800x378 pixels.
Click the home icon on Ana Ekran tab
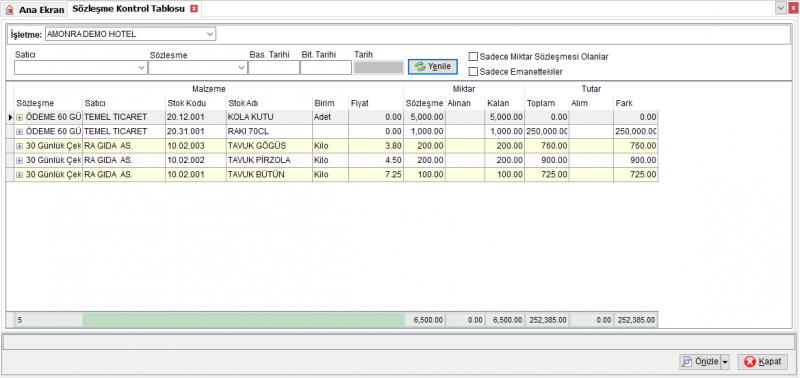click(9, 10)
